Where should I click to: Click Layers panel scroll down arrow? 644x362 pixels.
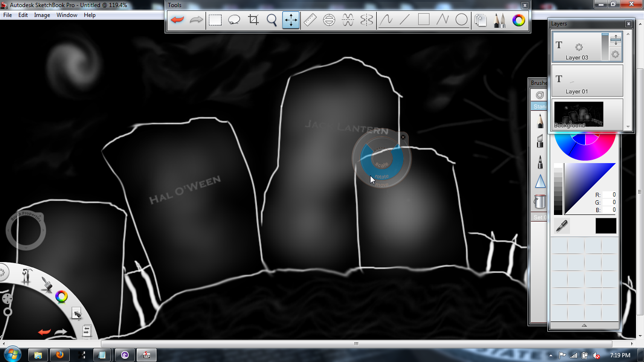click(x=627, y=127)
